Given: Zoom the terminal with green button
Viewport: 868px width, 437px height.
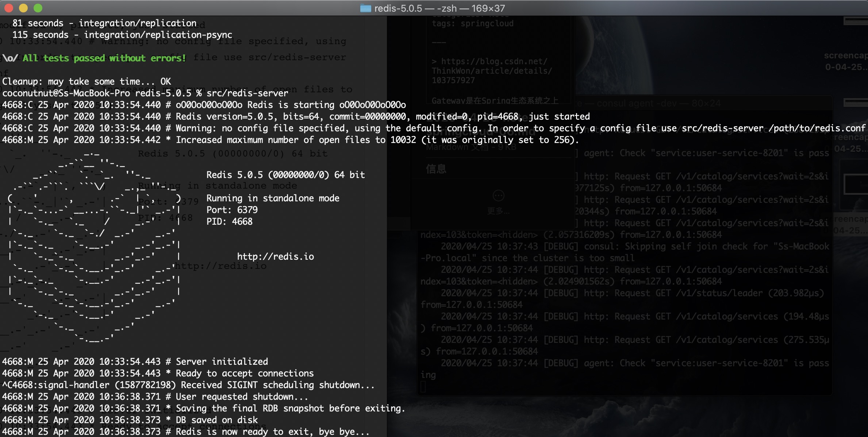Looking at the screenshot, I should point(38,8).
